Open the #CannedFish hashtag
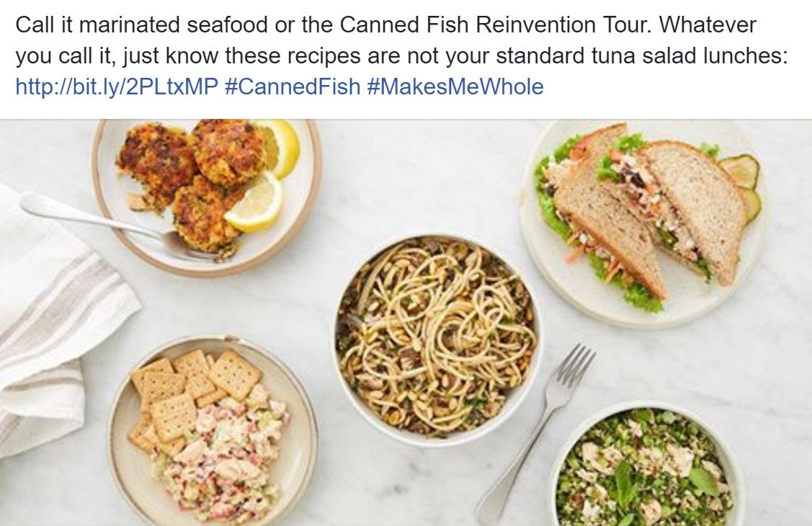This screenshot has width=812, height=526. click(x=293, y=86)
